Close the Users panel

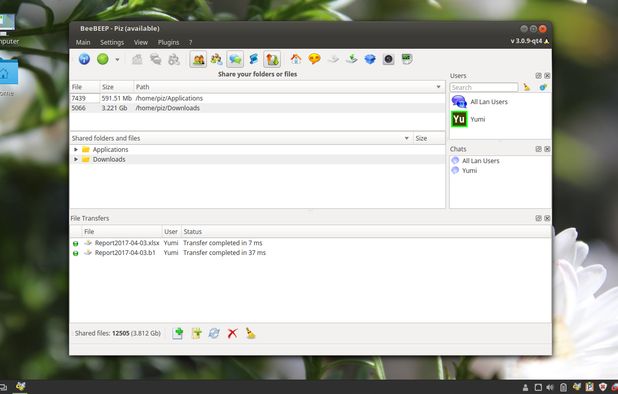(x=547, y=76)
